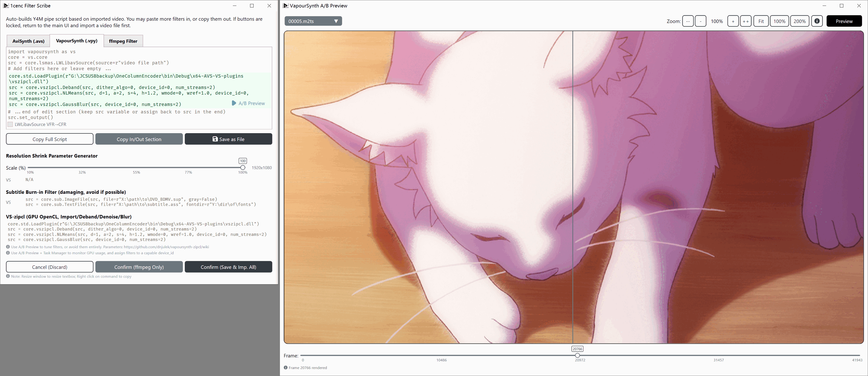The image size is (868, 376).
Task: Click the Frame slider handle at 20766
Action: 577,356
